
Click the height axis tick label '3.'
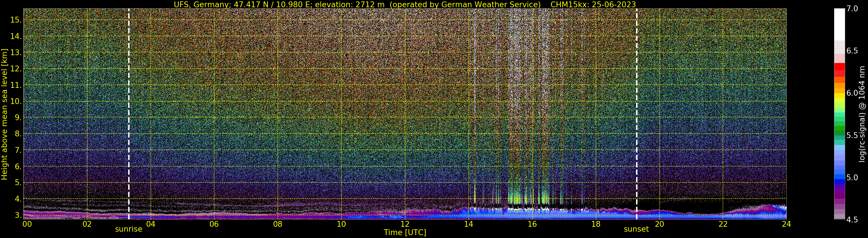[18, 215]
